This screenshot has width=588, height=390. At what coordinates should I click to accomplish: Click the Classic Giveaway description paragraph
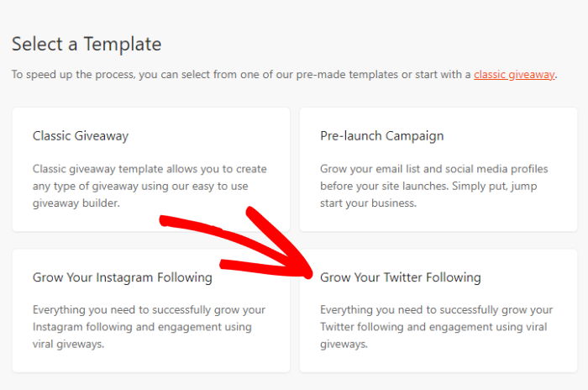151,186
